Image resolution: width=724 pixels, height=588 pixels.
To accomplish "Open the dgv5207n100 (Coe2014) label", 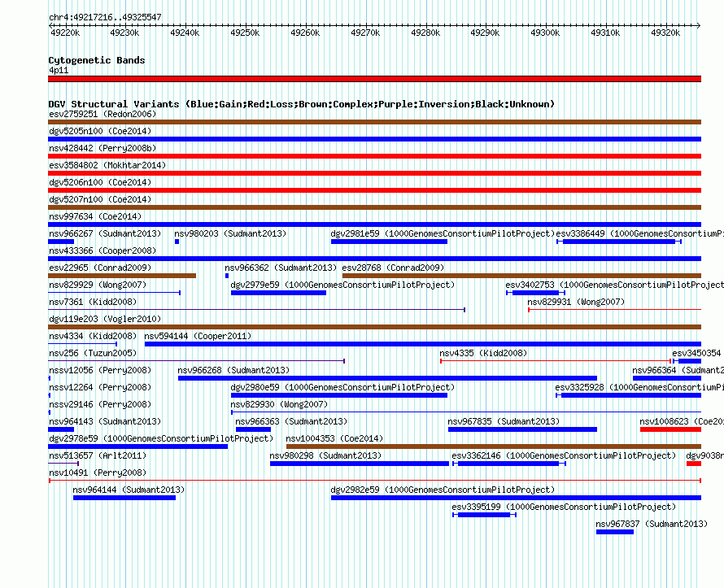I will tap(100, 199).
